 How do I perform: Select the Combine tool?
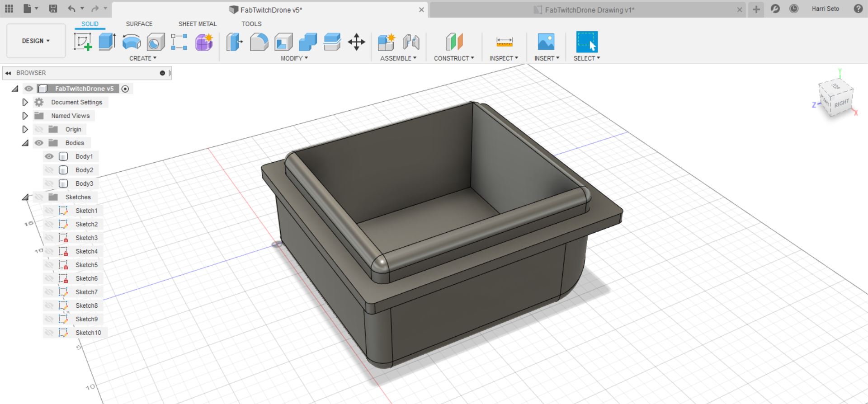pos(308,42)
